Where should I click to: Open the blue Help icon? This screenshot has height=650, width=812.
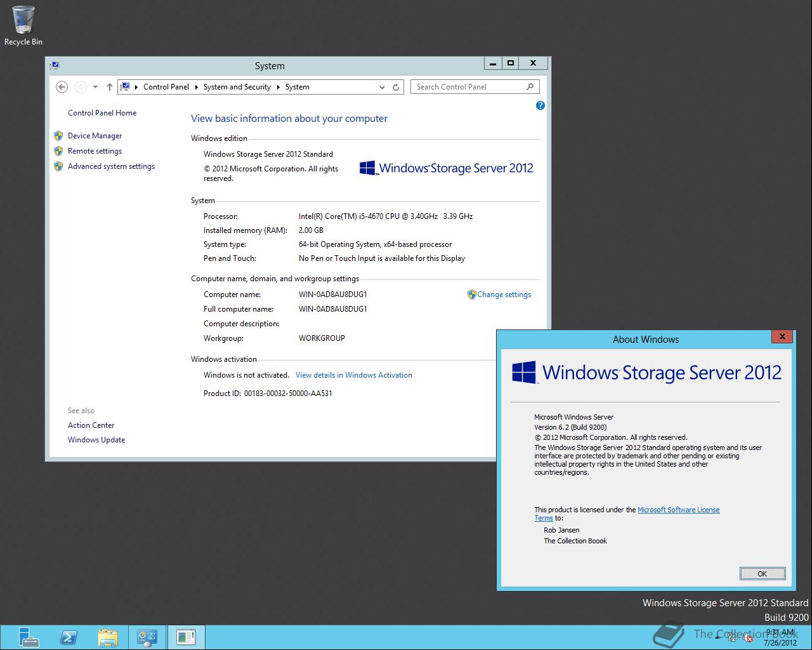point(540,105)
